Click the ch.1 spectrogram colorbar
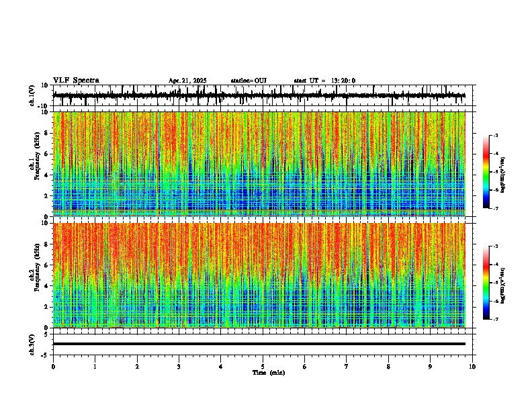 click(x=486, y=171)
